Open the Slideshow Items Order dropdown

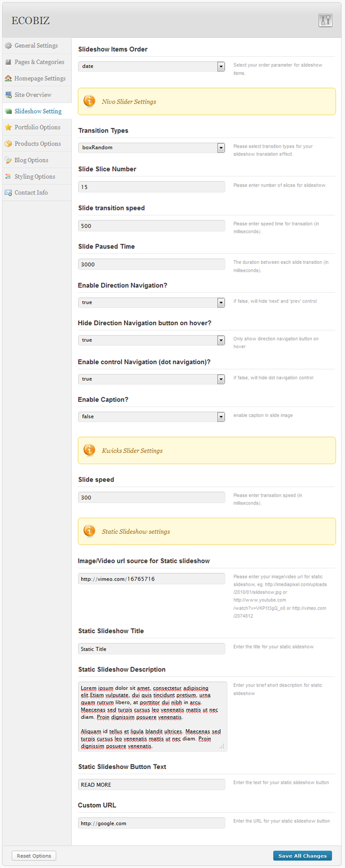151,67
